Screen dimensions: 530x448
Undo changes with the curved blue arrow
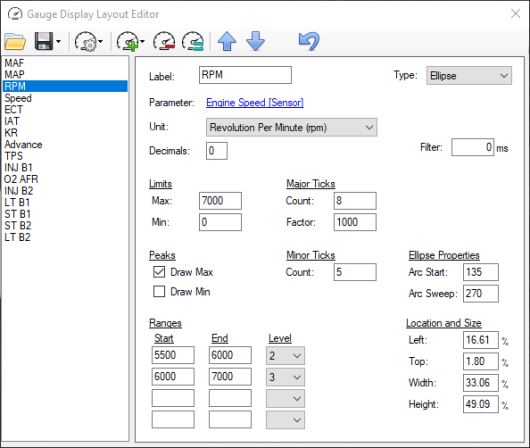(x=309, y=41)
